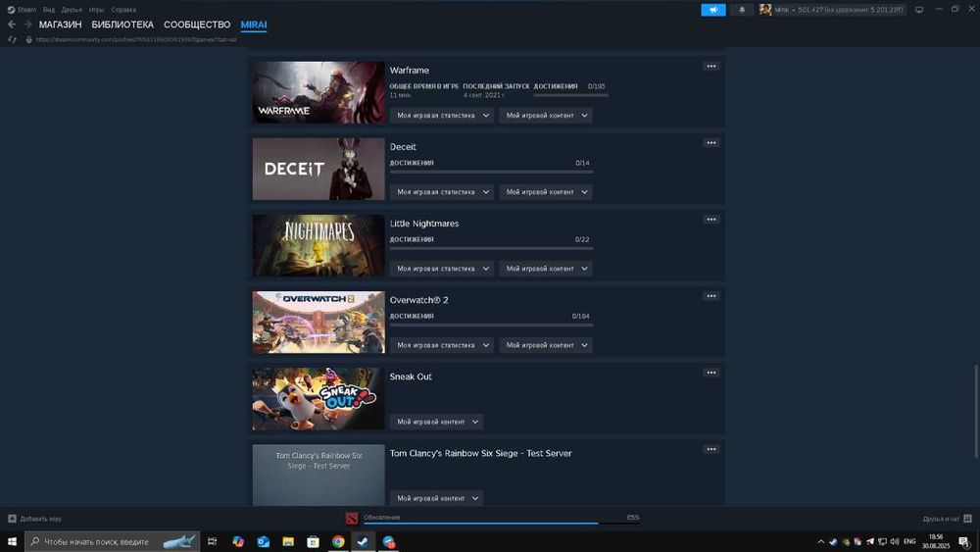Expand Мой игровой контент for Little Nightmares
The height and width of the screenshot is (552, 980).
tap(546, 269)
